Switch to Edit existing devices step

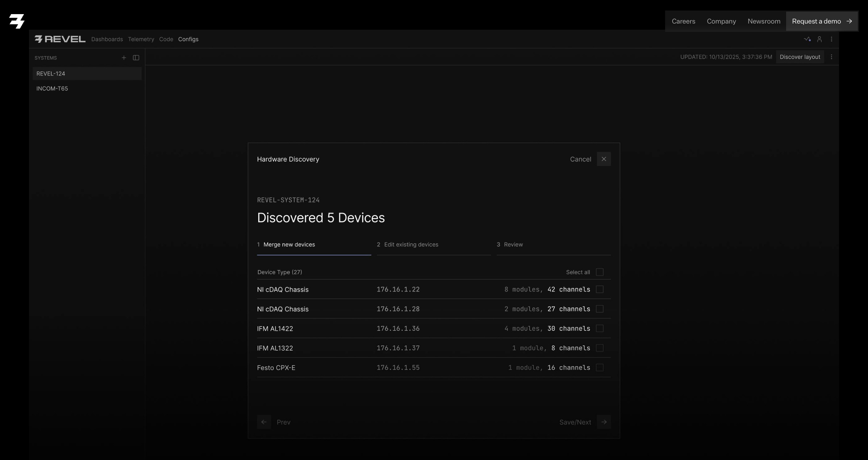click(411, 244)
